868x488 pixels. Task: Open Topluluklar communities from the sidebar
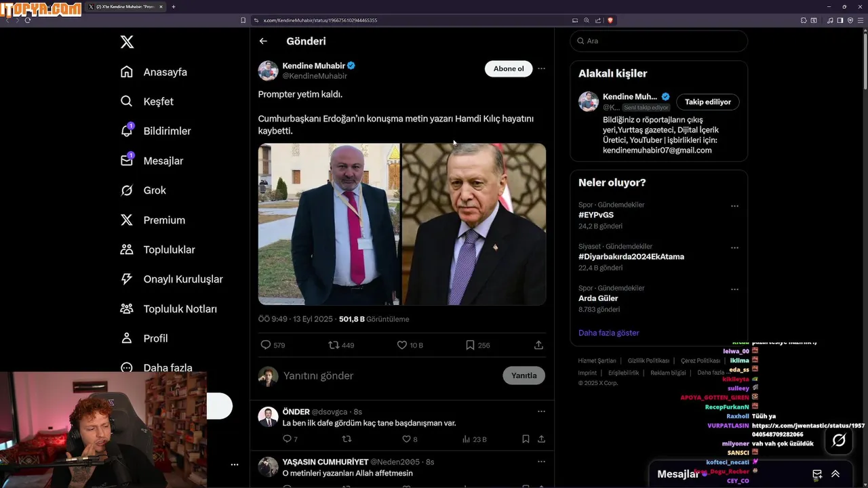[157, 249]
